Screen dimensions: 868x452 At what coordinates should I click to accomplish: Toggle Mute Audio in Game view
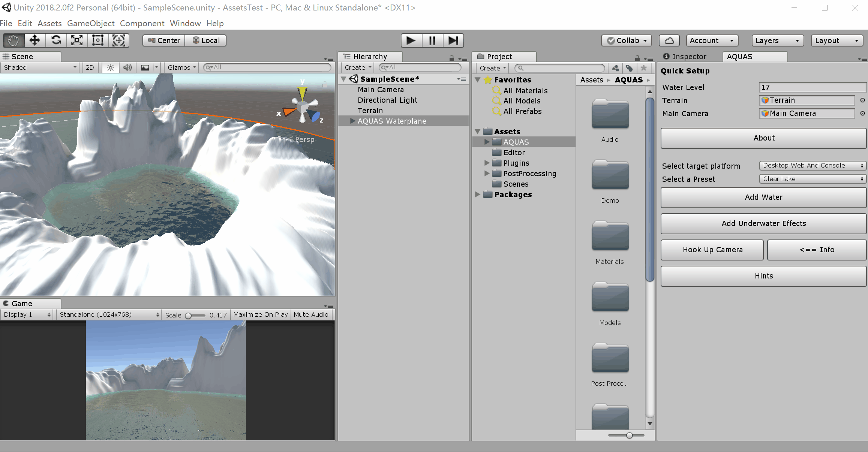pos(311,314)
